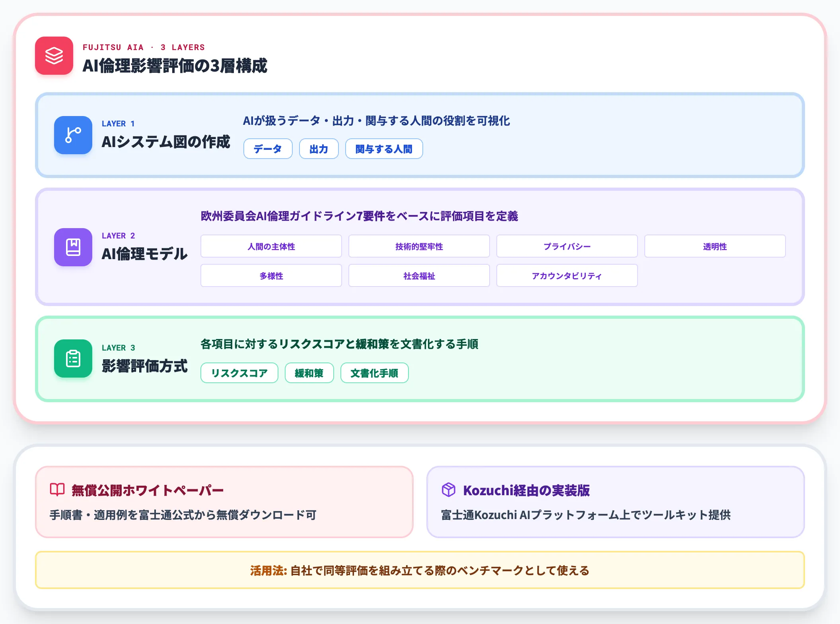
Task: Click the green clipboard icon for Layer 3
Action: point(73,359)
